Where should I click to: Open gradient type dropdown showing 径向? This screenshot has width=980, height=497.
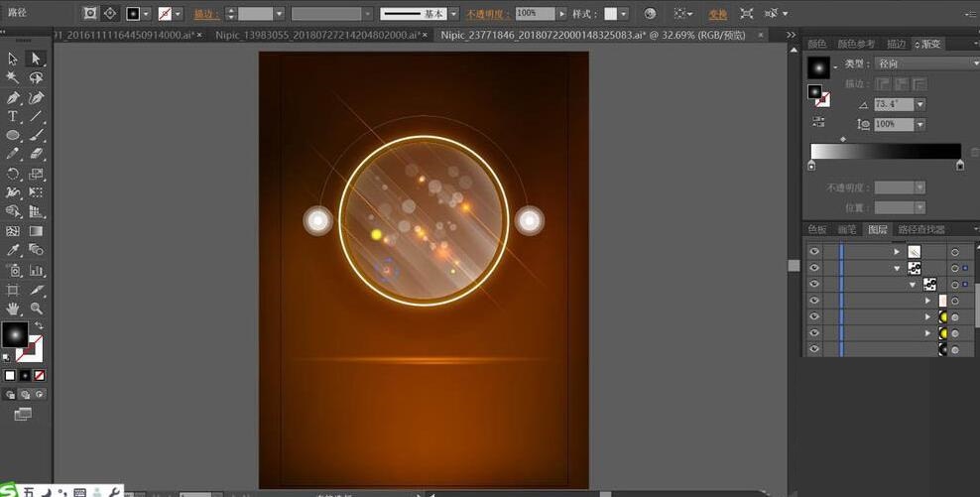click(x=926, y=63)
